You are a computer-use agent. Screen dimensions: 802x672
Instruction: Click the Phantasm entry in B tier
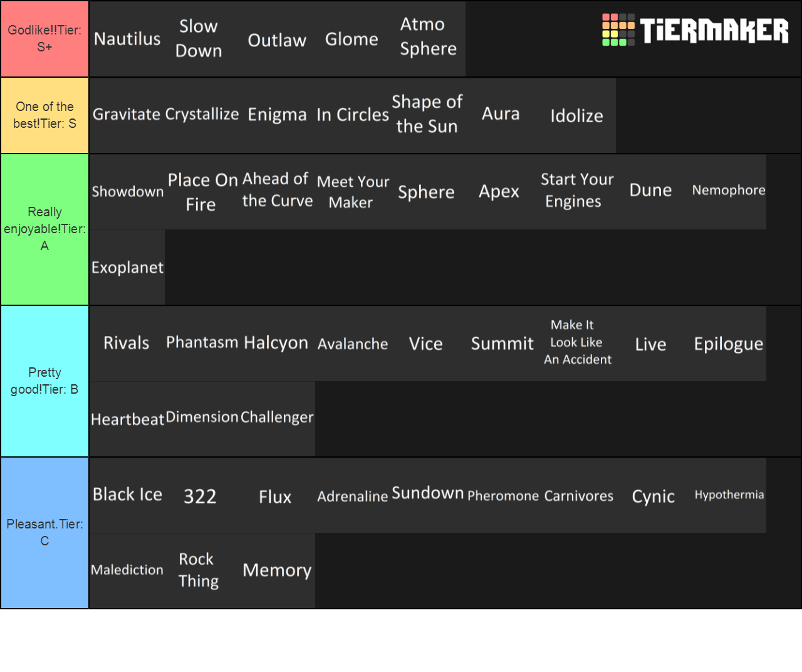pyautogui.click(x=202, y=342)
